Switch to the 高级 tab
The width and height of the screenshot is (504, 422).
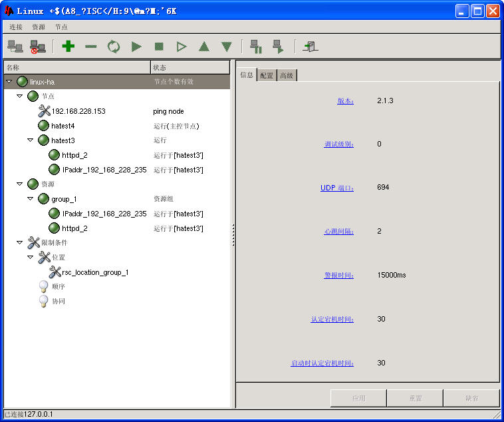287,75
